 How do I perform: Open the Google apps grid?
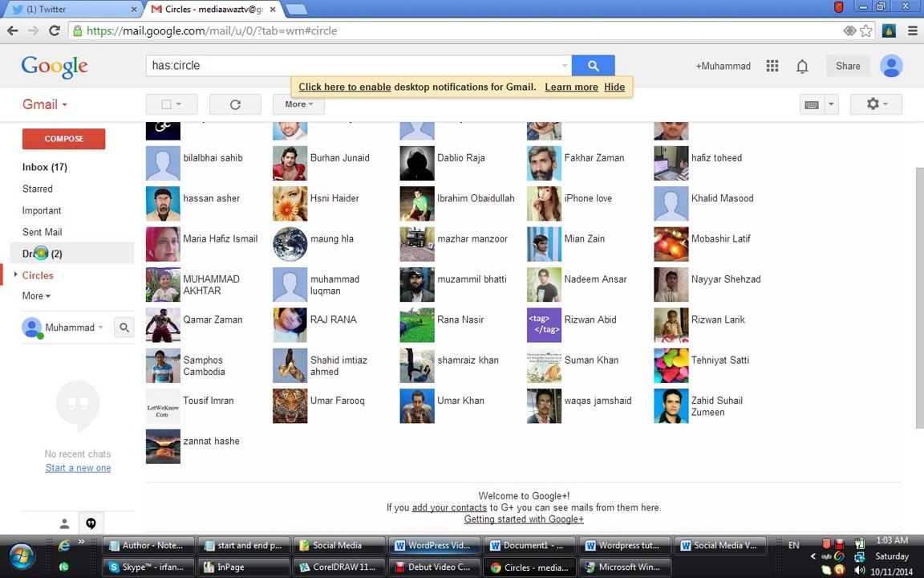click(772, 66)
